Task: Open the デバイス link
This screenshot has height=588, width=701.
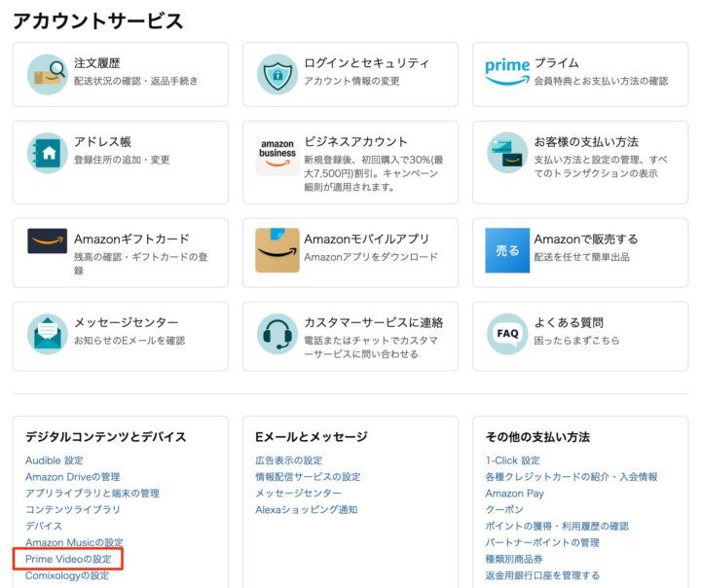Action: coord(44,526)
